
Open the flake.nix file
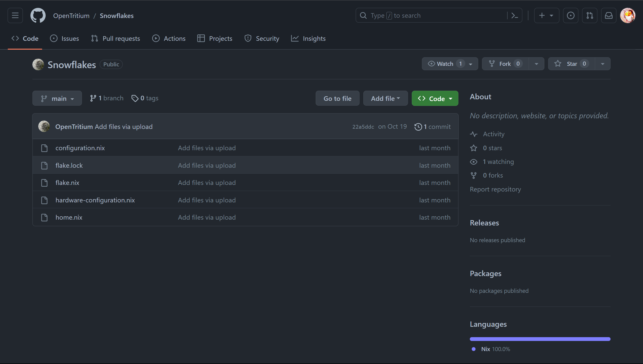[x=67, y=183]
